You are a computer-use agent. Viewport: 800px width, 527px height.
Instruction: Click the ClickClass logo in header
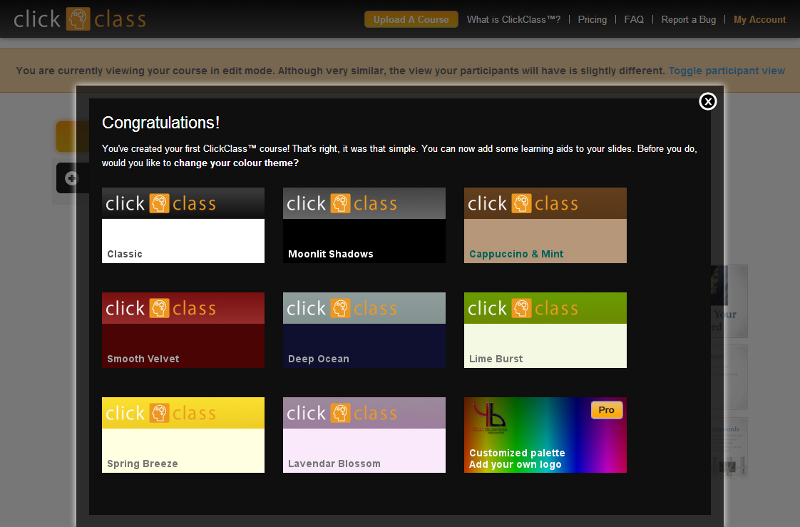click(x=80, y=19)
